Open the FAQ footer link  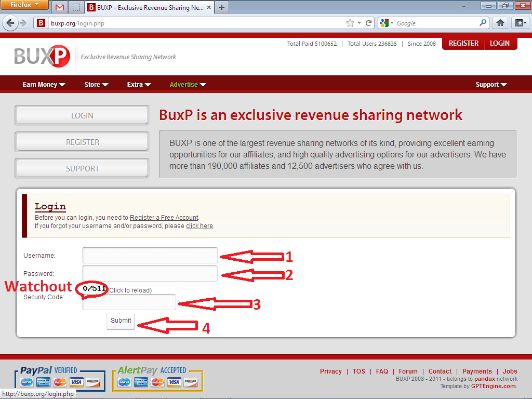point(382,371)
